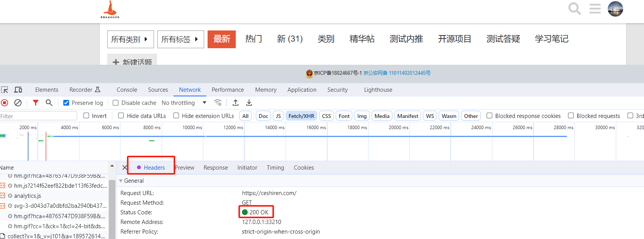Open the 热门 hot topics link

click(254, 39)
